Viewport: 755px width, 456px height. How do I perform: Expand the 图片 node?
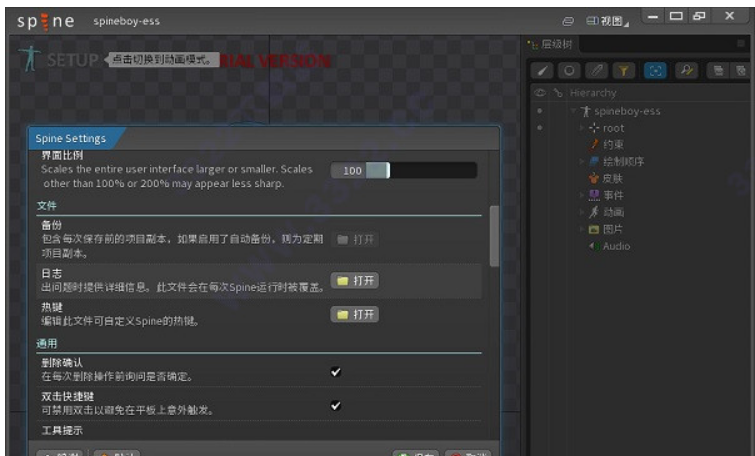[x=582, y=229]
